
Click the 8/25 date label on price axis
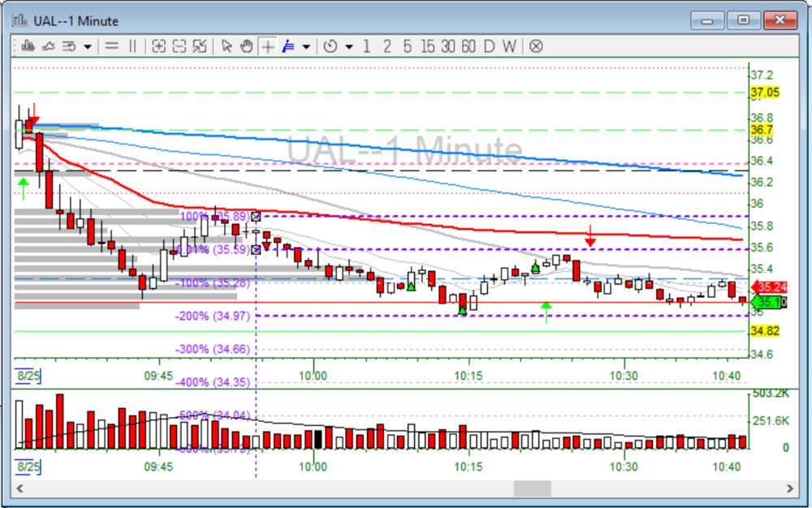(28, 376)
